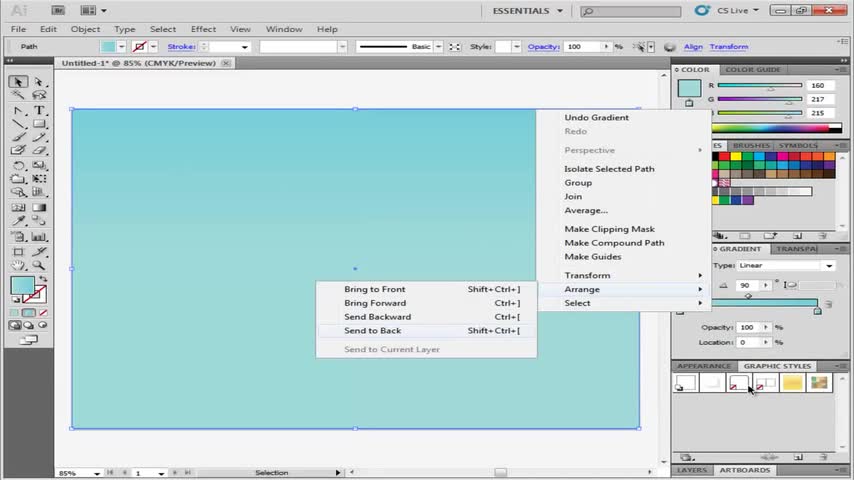Select the Type tool
854x480 pixels.
39,110
